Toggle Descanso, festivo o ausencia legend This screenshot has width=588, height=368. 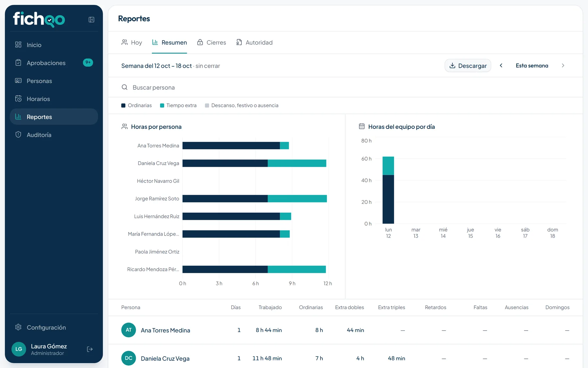coord(242,105)
